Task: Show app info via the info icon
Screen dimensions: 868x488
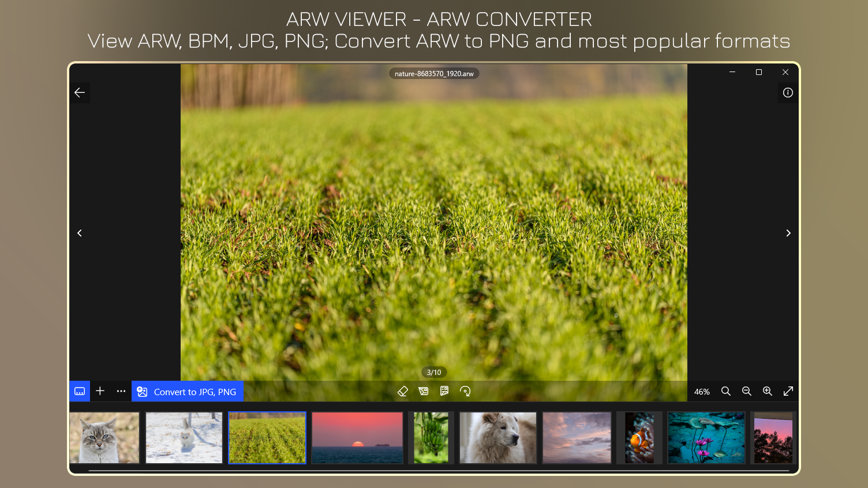Action: click(788, 93)
